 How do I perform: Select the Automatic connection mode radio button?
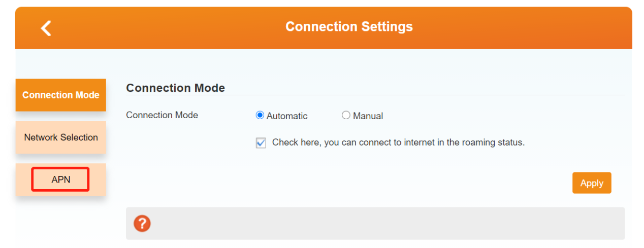click(x=260, y=116)
